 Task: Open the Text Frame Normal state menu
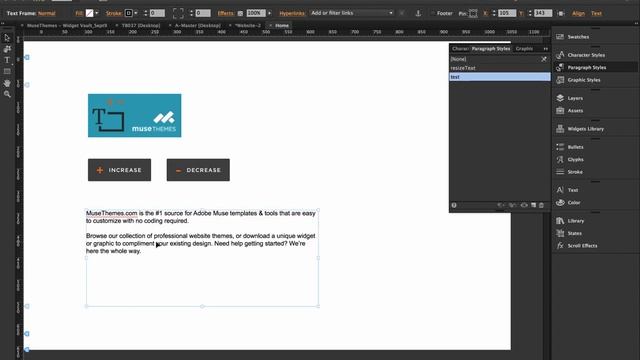click(x=47, y=13)
